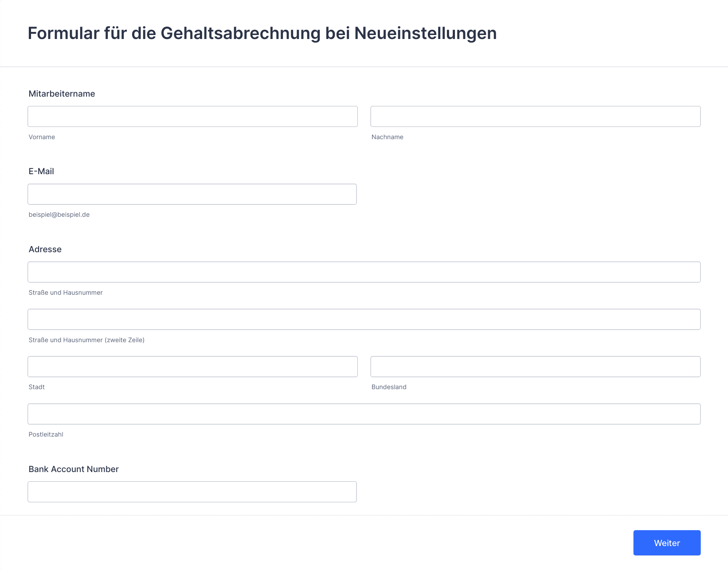Screen dimensions: 728x570
Task: Click the Adresse label
Action: 45,249
